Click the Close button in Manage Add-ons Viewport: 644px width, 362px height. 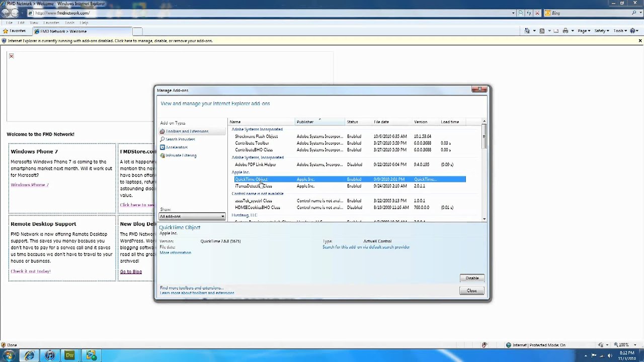(x=472, y=291)
